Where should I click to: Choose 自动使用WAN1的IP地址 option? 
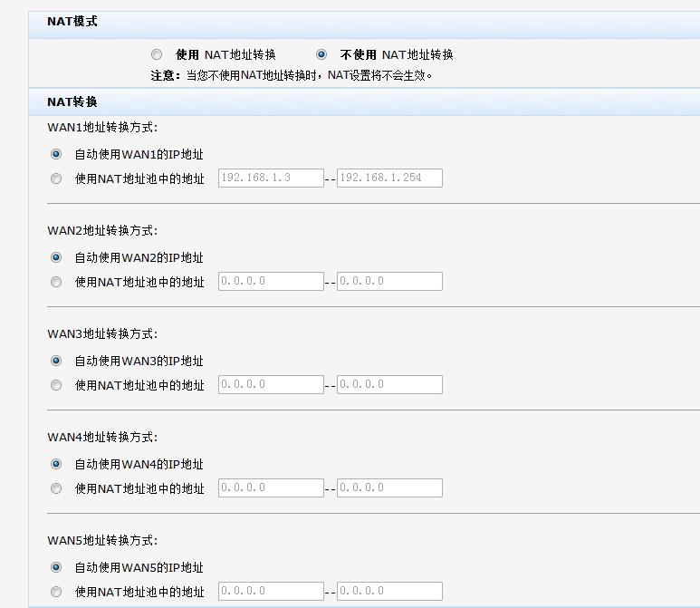click(56, 154)
